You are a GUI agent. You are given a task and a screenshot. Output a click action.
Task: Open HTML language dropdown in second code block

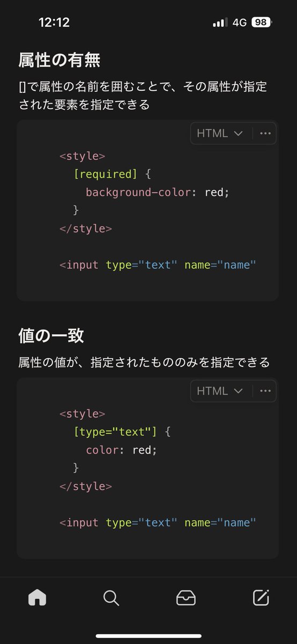220,391
